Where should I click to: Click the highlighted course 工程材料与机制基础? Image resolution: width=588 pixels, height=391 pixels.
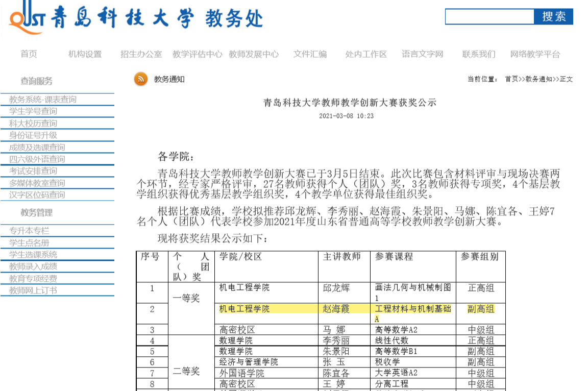(x=413, y=308)
